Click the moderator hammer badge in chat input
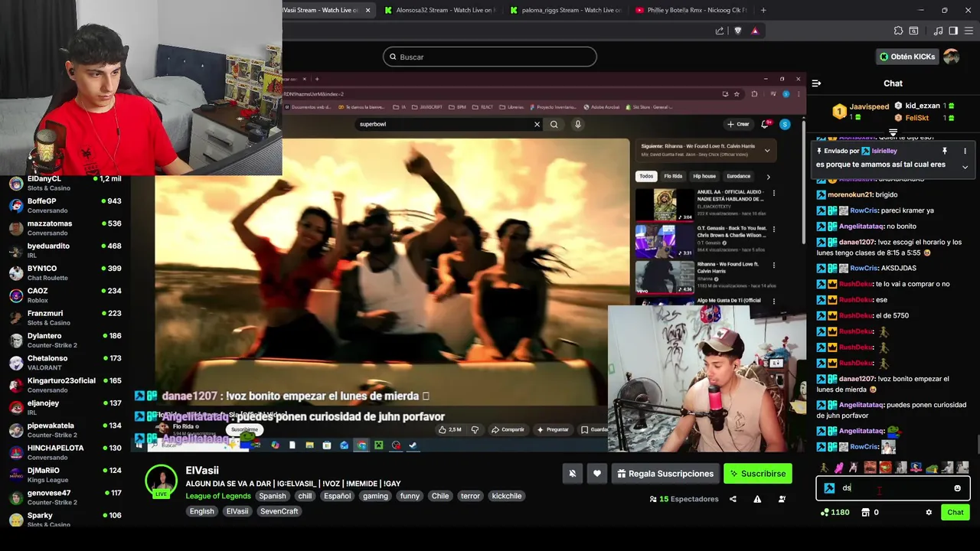Screen dimensions: 980x551 point(829,488)
